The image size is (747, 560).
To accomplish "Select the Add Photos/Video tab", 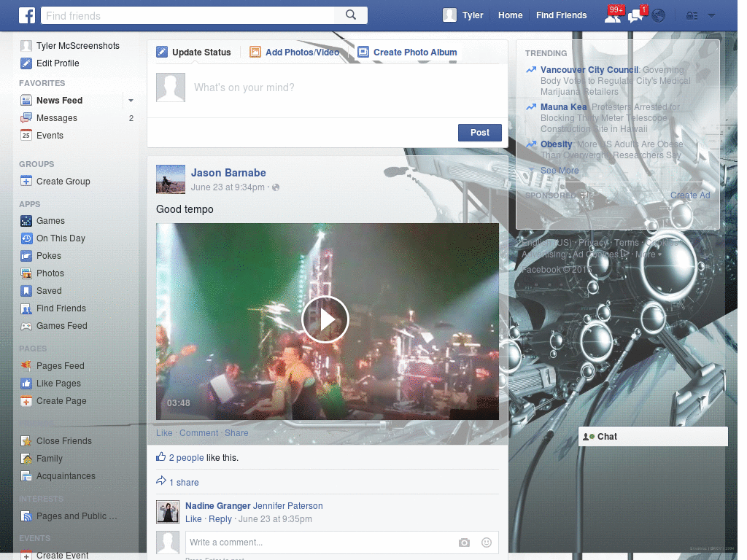I will (x=295, y=52).
